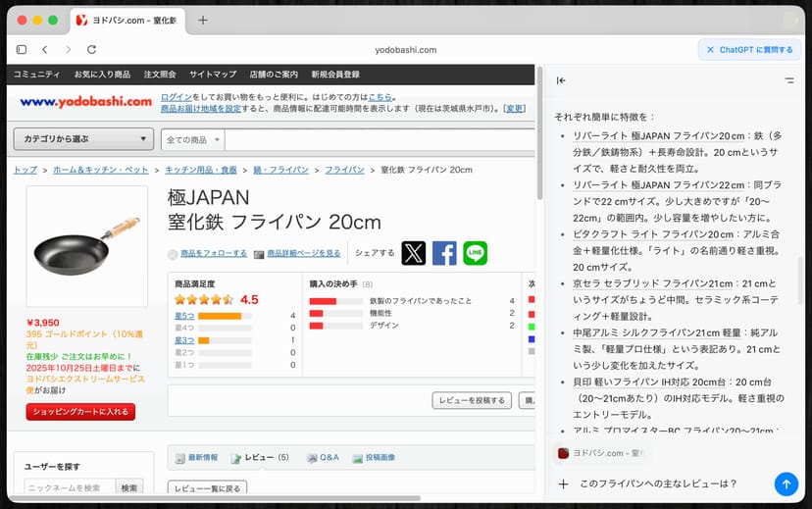Open the 投稿画像 tab
This screenshot has height=509, width=812.
374,457
